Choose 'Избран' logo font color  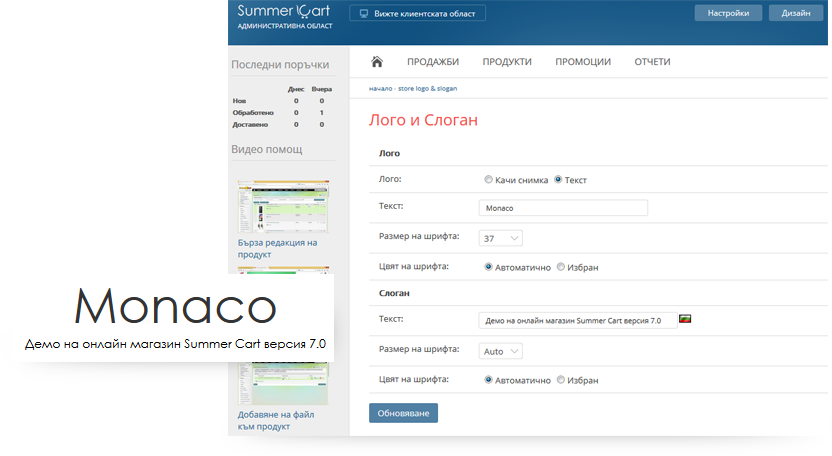[x=561, y=267]
